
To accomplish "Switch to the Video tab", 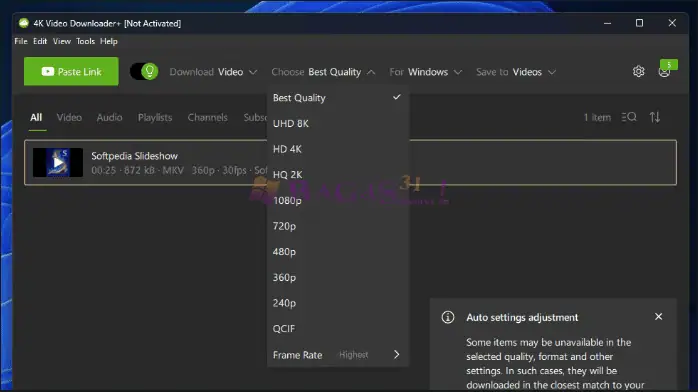I will 69,117.
